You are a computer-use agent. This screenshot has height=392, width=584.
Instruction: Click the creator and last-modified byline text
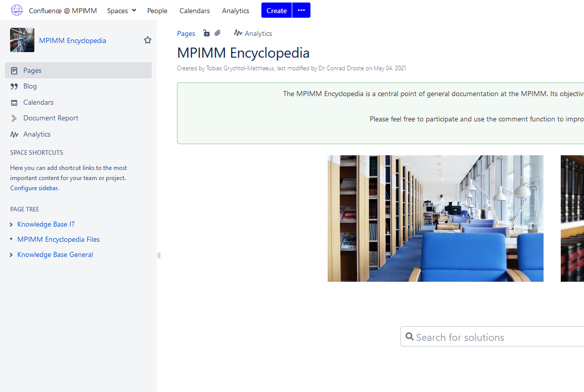(291, 68)
